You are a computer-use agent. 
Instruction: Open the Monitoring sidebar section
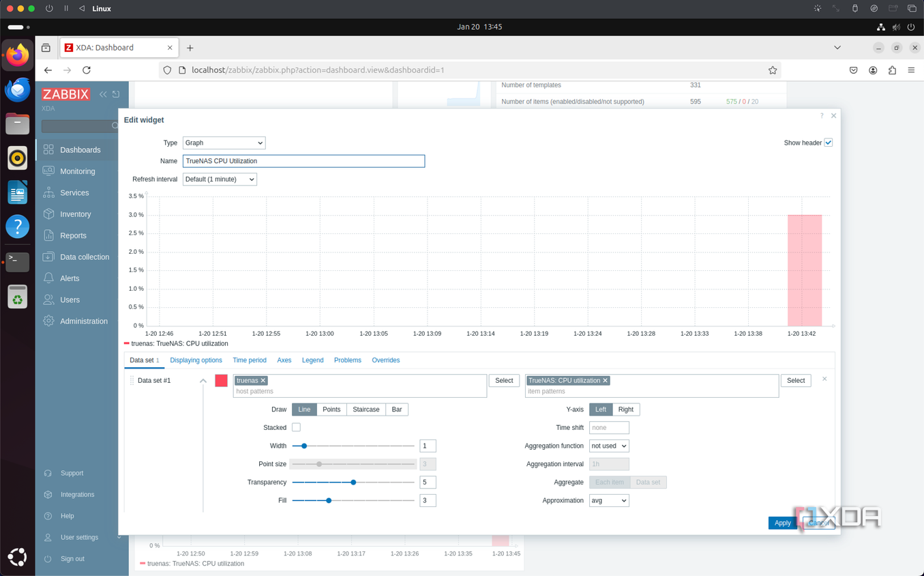click(77, 171)
